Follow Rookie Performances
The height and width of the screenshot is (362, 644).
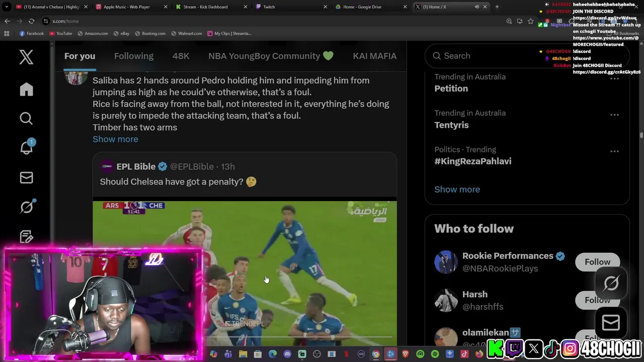click(597, 262)
